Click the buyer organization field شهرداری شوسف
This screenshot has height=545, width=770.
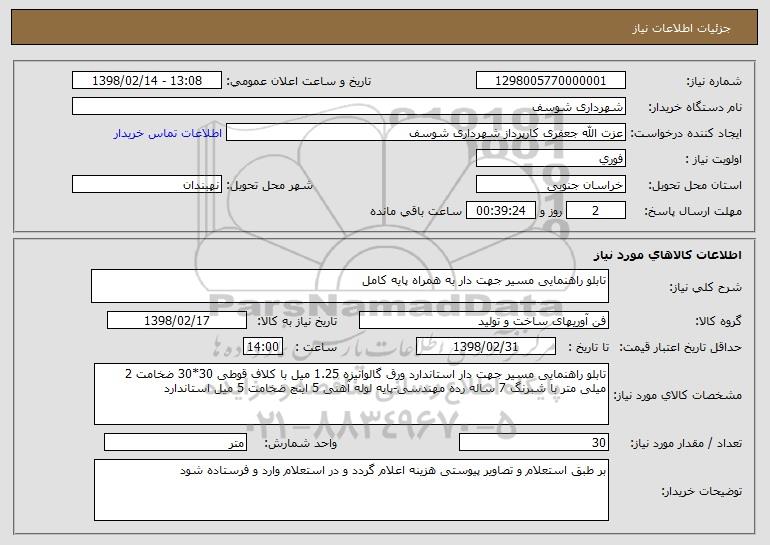click(349, 106)
